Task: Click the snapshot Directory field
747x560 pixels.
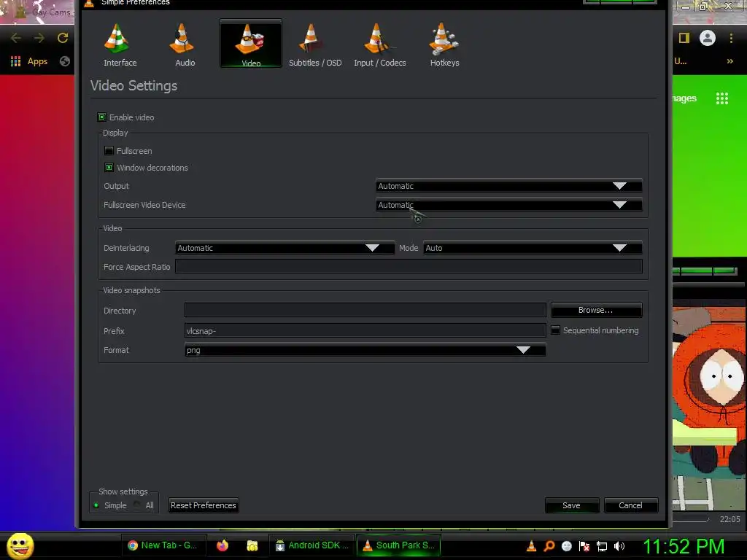Action: [365, 310]
